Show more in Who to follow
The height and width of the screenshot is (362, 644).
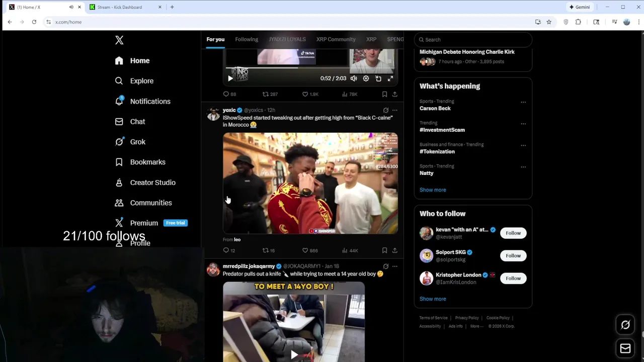433,299
